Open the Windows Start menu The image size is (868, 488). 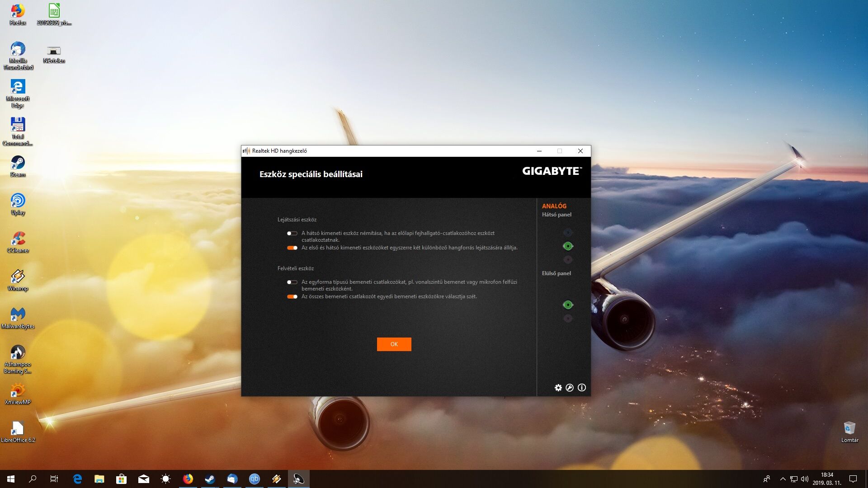point(11,479)
